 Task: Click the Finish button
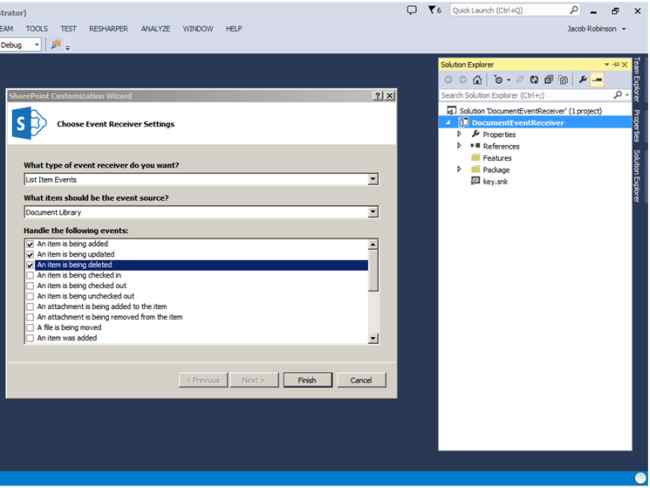[307, 380]
